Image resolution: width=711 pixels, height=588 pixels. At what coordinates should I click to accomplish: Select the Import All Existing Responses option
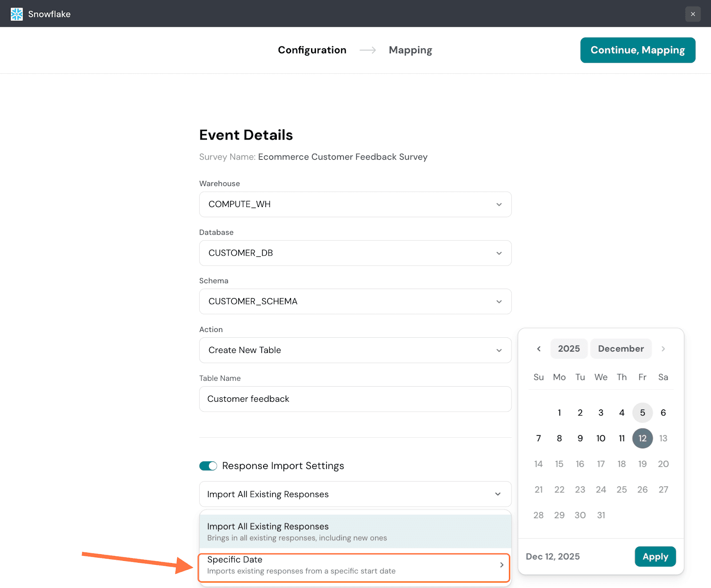355,532
